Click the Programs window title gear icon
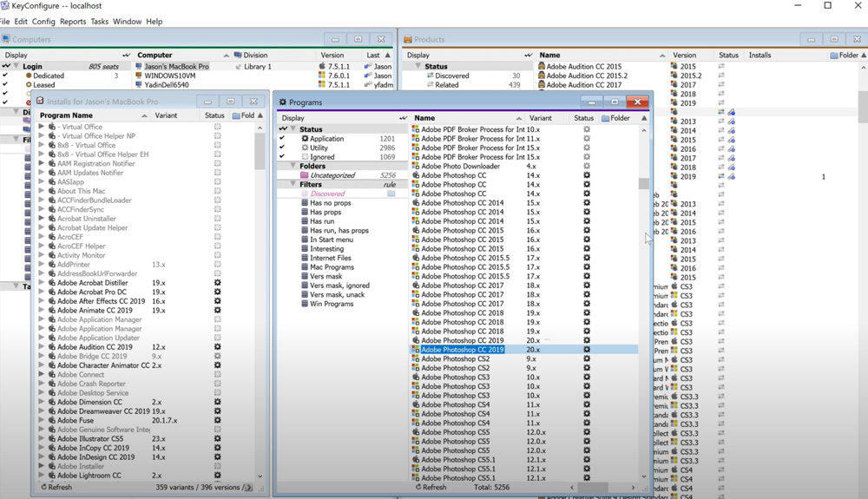Image resolution: width=868 pixels, height=499 pixels. coord(282,102)
